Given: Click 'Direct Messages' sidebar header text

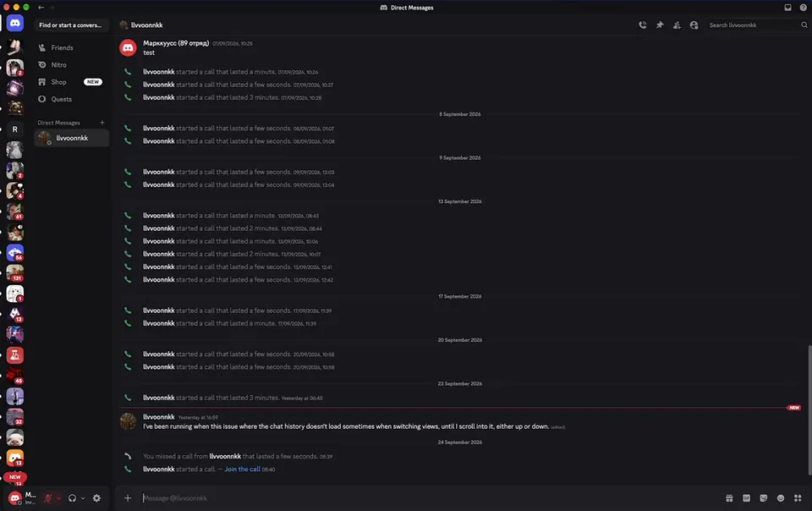Looking at the screenshot, I should (x=58, y=123).
